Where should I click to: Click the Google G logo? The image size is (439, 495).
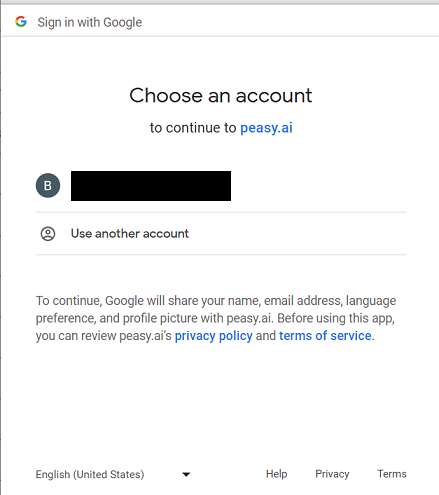click(21, 22)
